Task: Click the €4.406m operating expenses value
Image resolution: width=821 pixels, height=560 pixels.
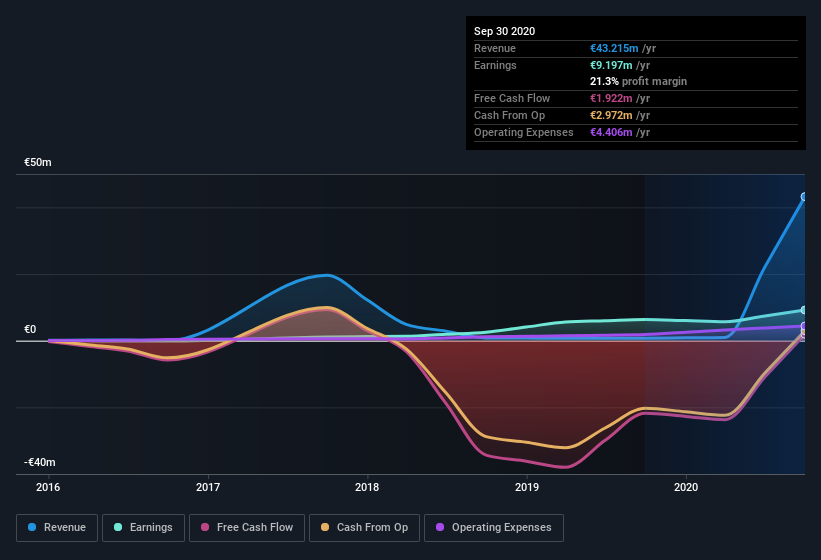Action: [611, 132]
